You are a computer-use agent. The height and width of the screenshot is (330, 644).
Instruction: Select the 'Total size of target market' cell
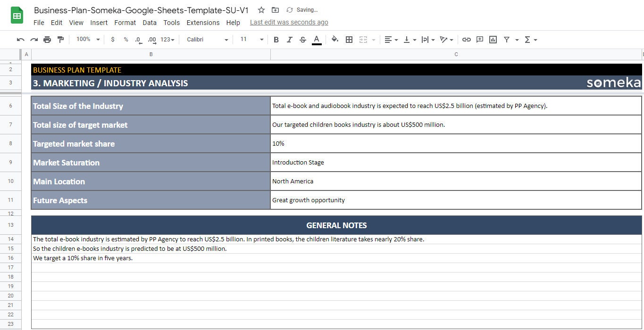coord(151,124)
